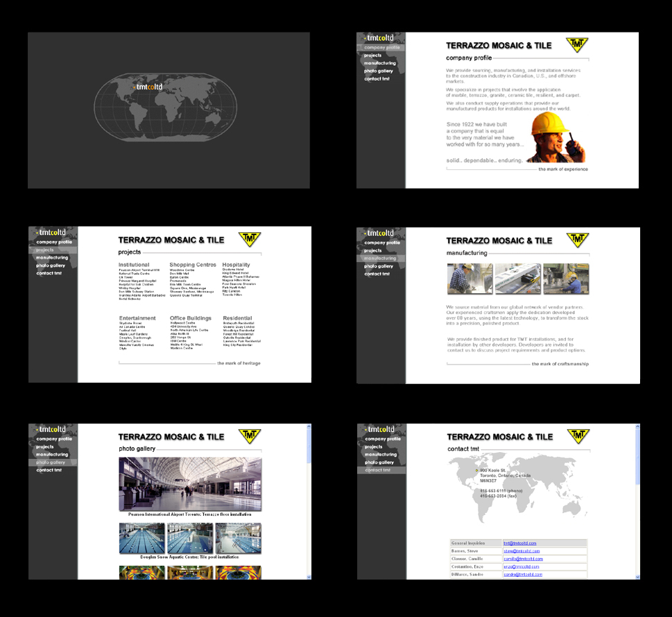The image size is (672, 617).
Task: Click the General Inquiries email link tmt@tmtcoltd.com
Action: (520, 544)
